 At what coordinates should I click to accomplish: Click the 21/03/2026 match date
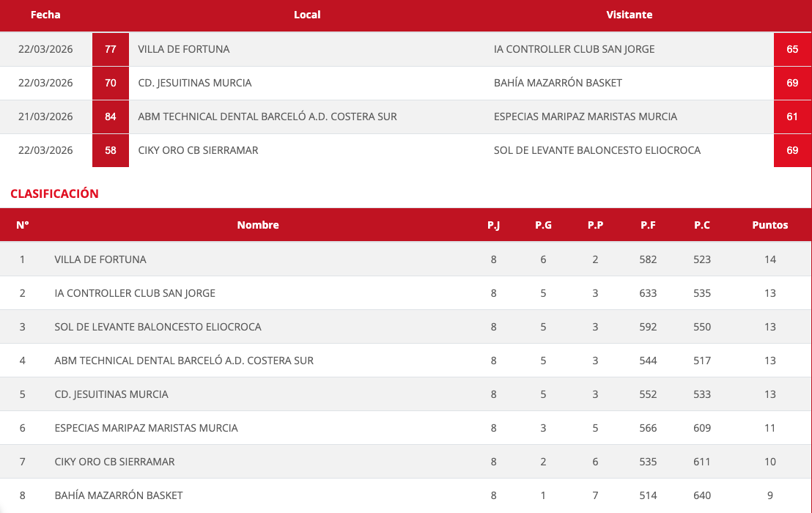point(45,117)
